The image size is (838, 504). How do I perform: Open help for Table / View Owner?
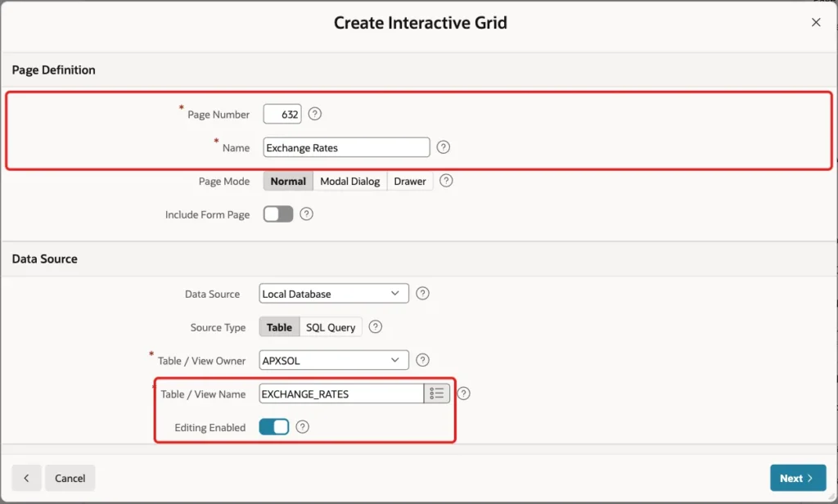point(423,360)
